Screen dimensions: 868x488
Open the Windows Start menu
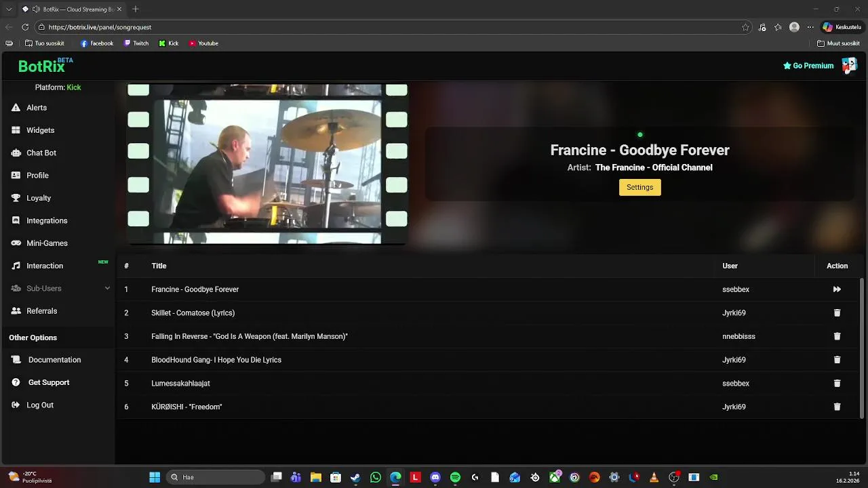point(155,477)
